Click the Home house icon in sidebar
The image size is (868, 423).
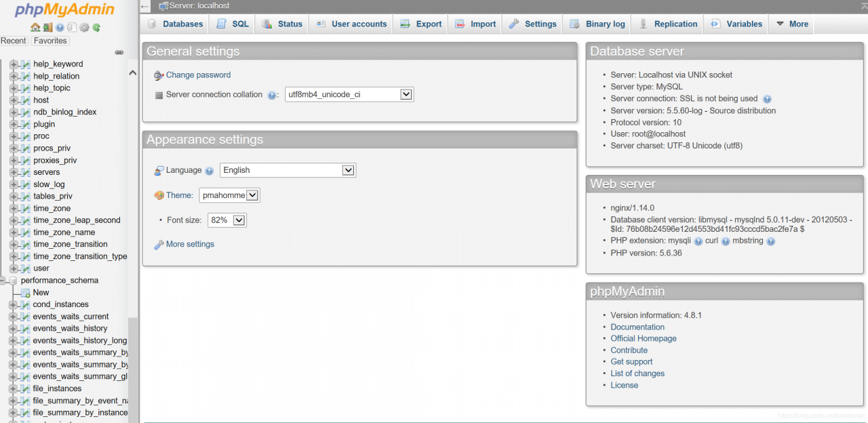(35, 28)
